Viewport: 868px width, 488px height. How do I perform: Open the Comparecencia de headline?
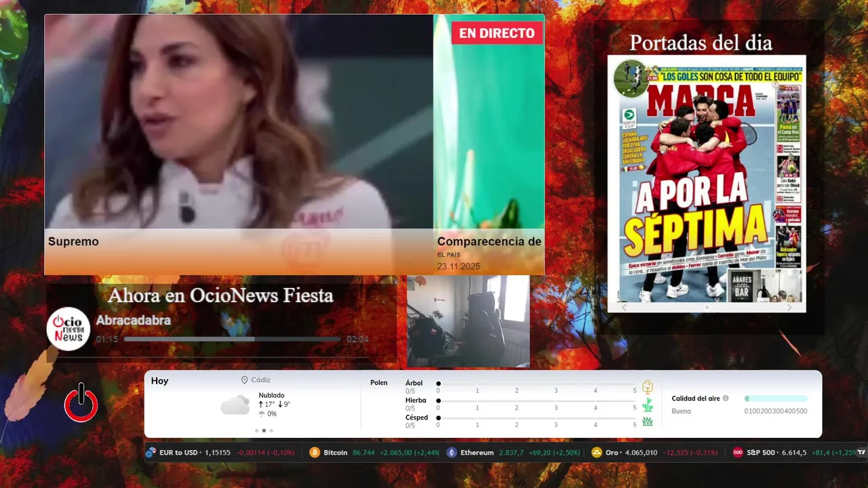(x=489, y=241)
